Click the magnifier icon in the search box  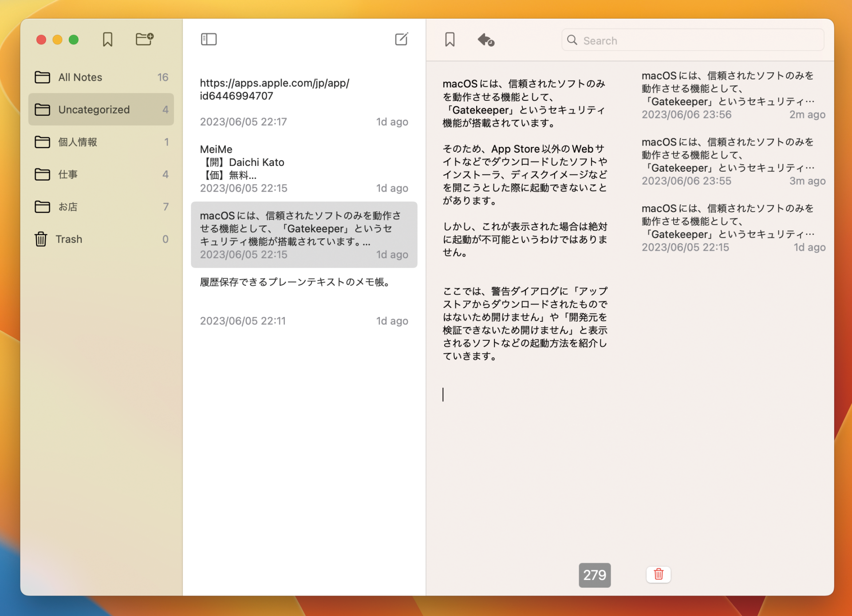(572, 40)
